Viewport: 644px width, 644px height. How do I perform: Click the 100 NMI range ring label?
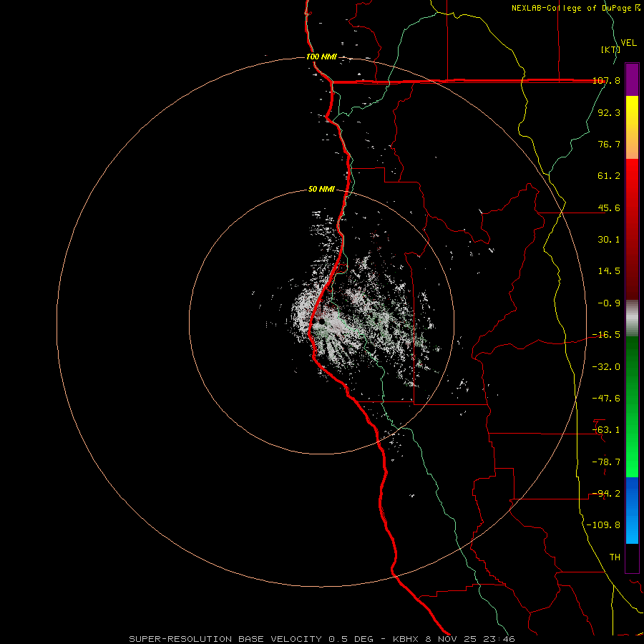tap(321, 57)
